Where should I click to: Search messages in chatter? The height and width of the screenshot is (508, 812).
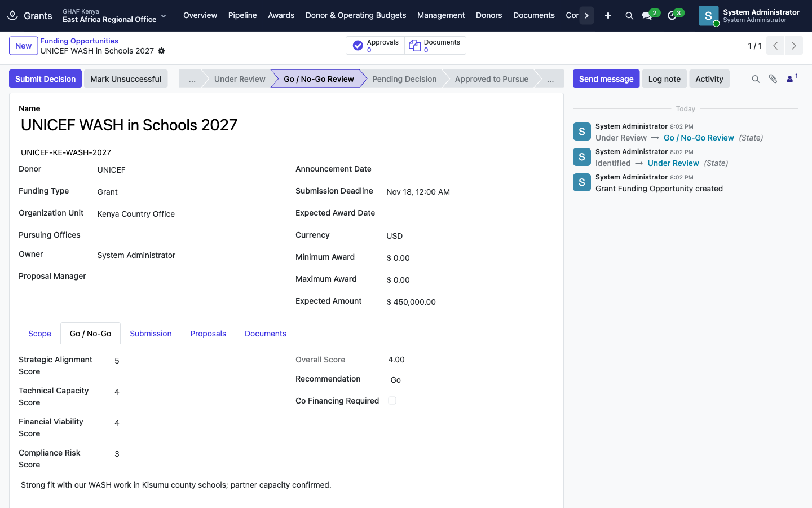click(756, 79)
